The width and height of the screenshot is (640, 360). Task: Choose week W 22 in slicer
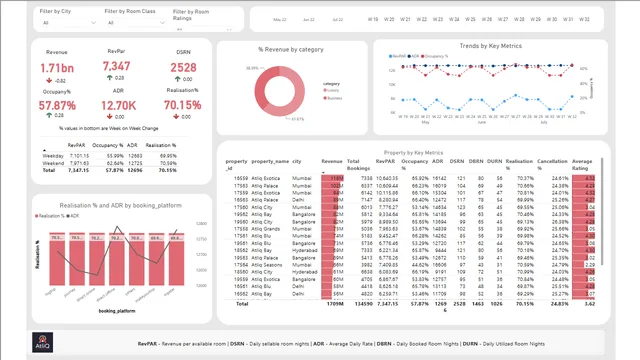tap(421, 19)
